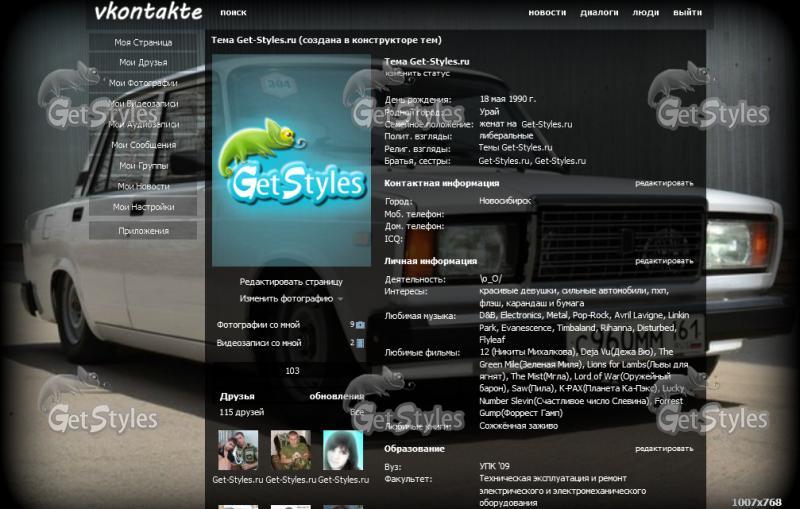The width and height of the screenshot is (800, 509).
Task: Click the camera icon beside photo count
Action: tap(360, 325)
